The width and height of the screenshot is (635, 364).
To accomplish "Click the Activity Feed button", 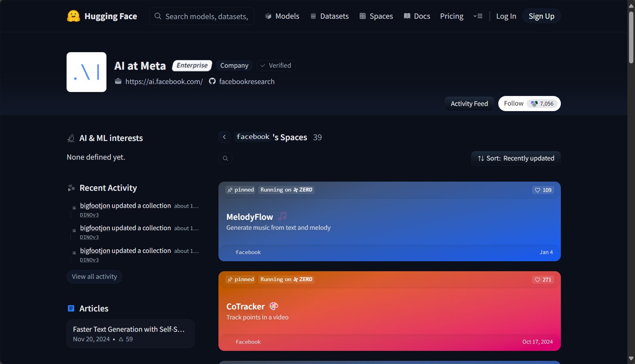I will (469, 104).
